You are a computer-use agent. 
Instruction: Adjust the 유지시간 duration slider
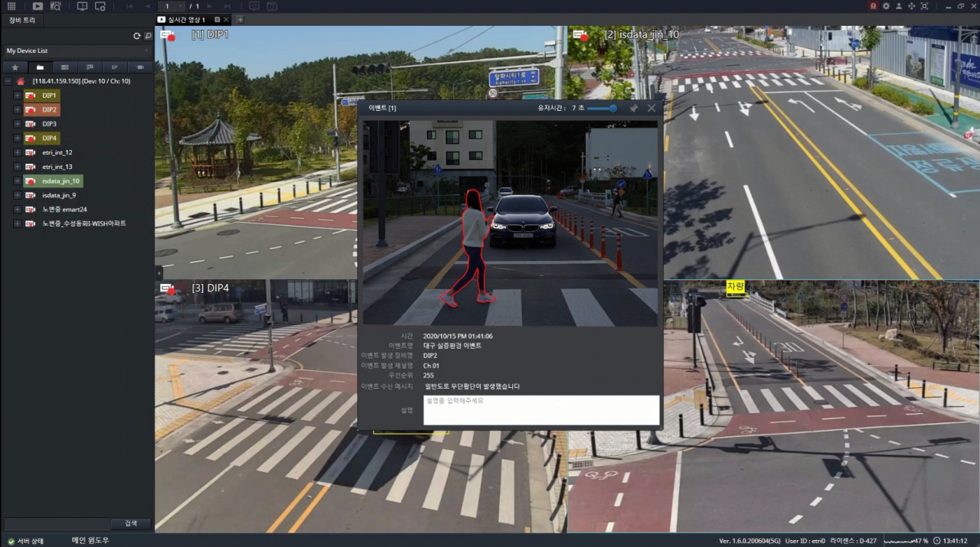click(x=612, y=109)
